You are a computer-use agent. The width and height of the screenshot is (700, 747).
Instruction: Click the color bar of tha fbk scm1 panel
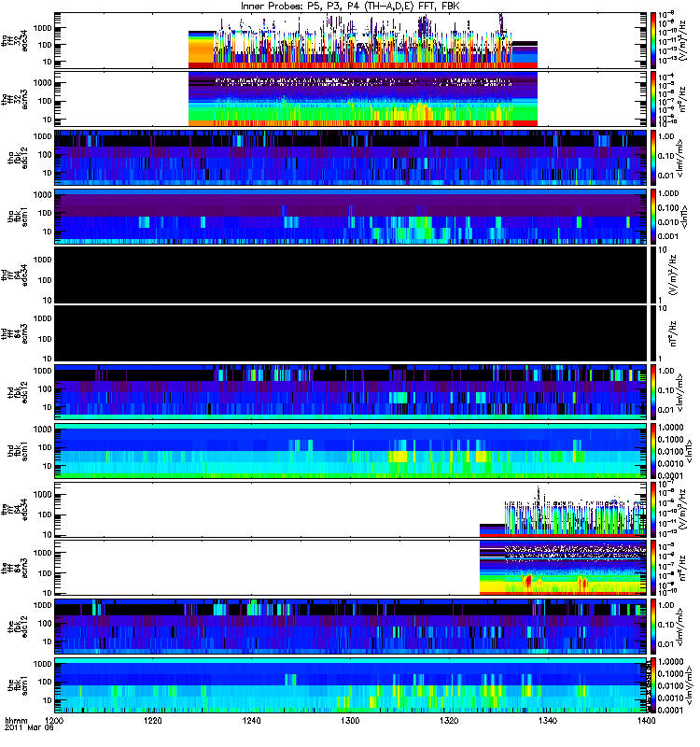[653, 217]
